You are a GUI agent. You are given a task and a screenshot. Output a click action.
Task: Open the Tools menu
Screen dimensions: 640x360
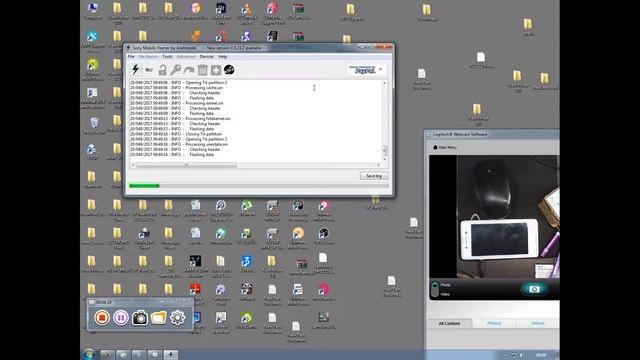point(167,57)
